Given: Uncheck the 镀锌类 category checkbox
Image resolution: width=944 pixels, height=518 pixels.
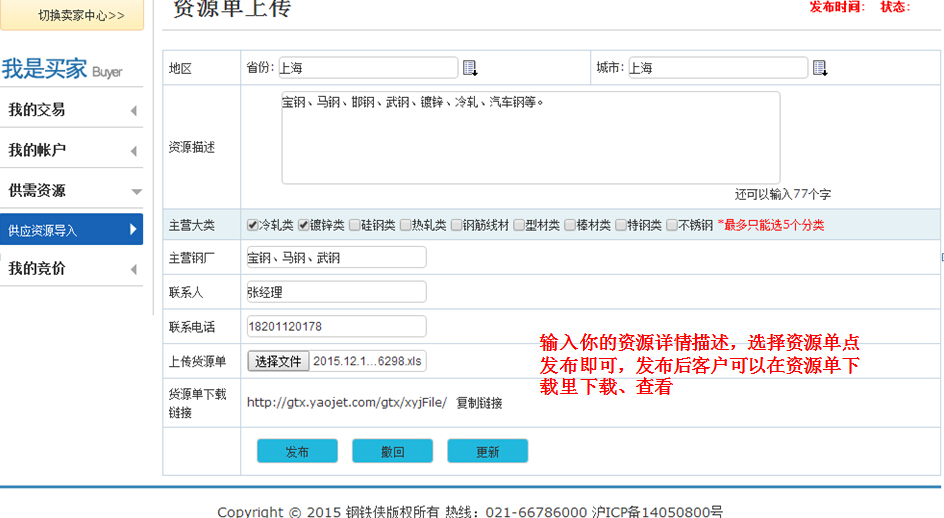Looking at the screenshot, I should tap(304, 225).
